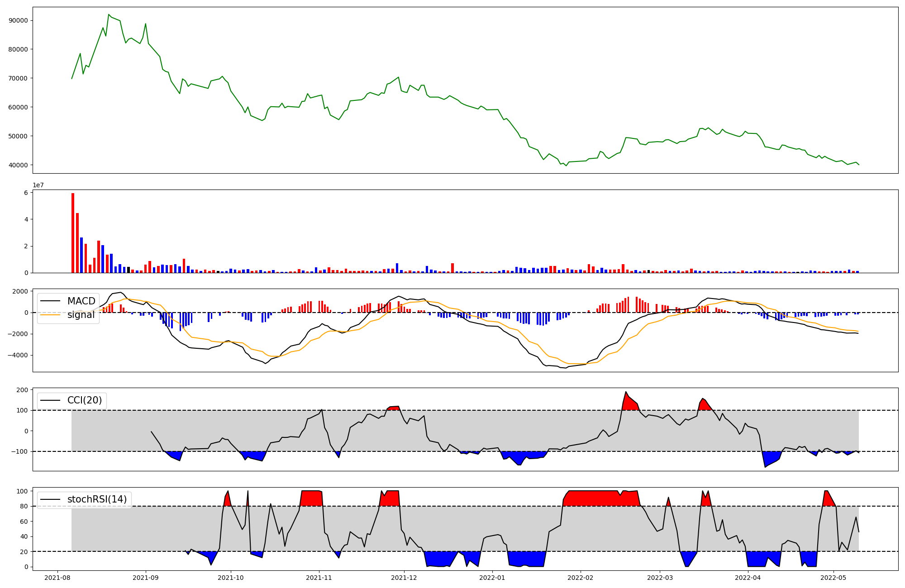Viewport: 905px width, 588px height.
Task: Click the CCI(20) legend entry
Action: coord(85,400)
